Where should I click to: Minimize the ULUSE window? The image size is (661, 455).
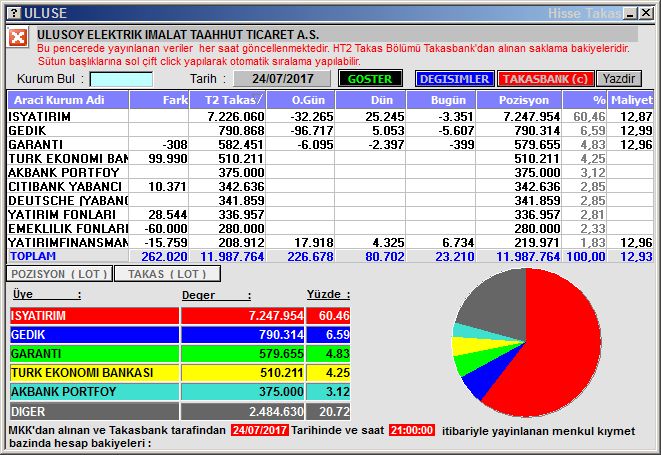(631, 13)
